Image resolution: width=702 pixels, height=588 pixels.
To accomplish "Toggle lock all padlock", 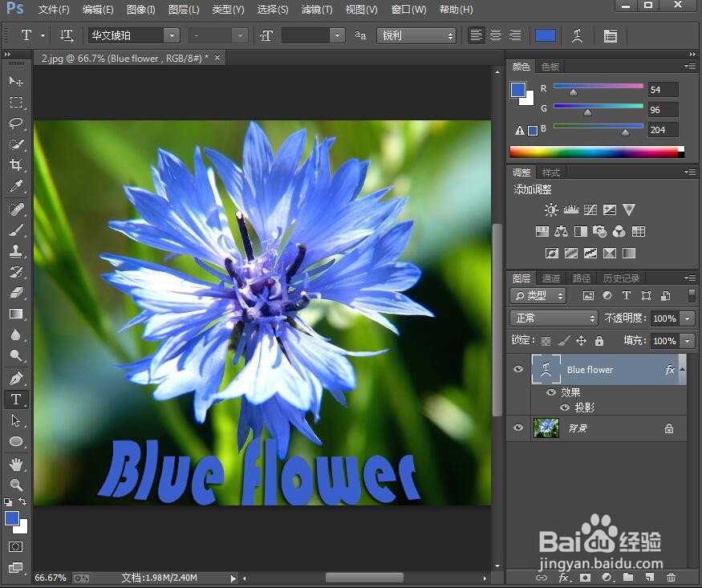I will click(599, 341).
